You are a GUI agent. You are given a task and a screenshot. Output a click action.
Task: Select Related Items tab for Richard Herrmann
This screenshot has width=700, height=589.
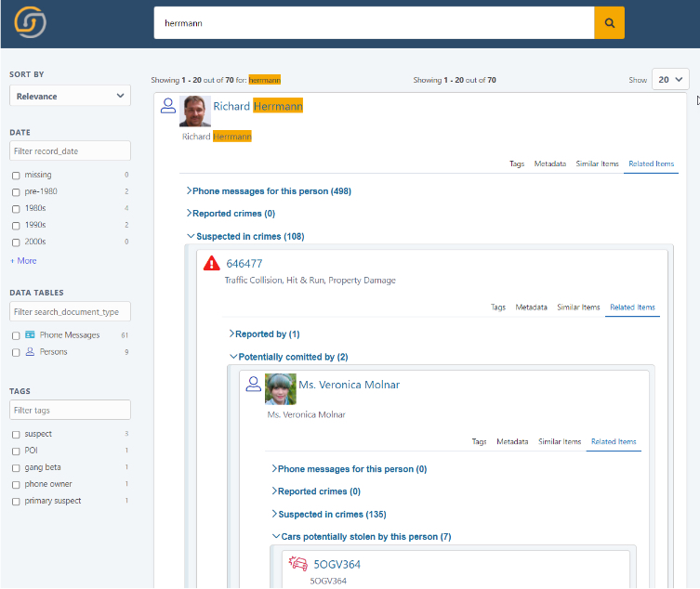[652, 164]
